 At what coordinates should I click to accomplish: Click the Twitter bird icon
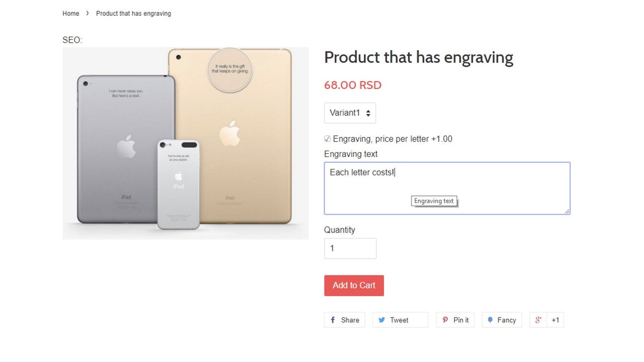point(382,320)
